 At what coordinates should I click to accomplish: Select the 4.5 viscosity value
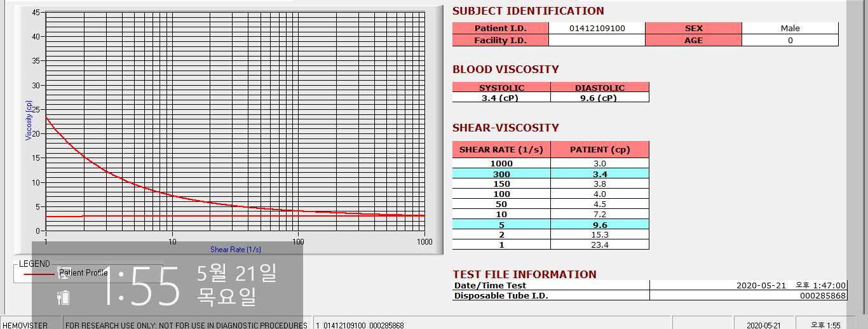600,204
